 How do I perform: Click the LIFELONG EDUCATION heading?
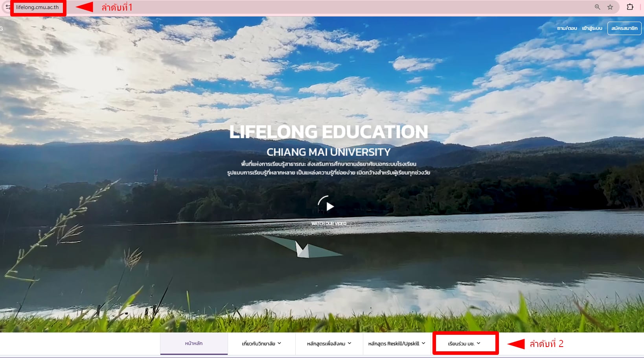tap(329, 132)
